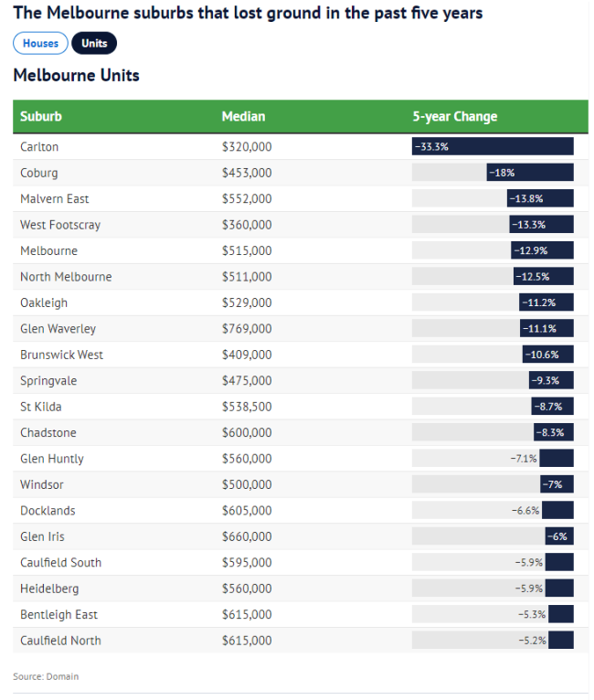Click Glen Waverley's $769,000 median value
Viewport: 594px width, 700px height.
247,328
